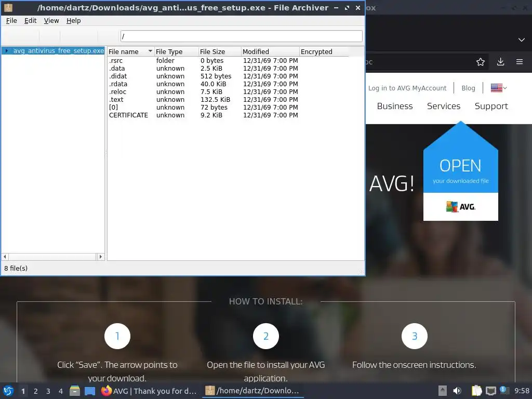Image resolution: width=532 pixels, height=399 pixels.
Task: Click the '9.2 KiB' size cell
Action: [211, 115]
